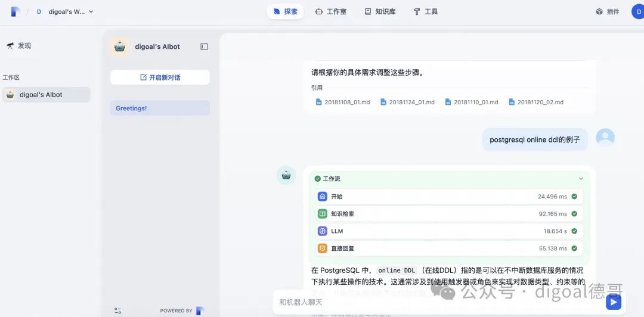Open the digoal's workspace dropdown
The width and height of the screenshot is (644, 317).
65,11
